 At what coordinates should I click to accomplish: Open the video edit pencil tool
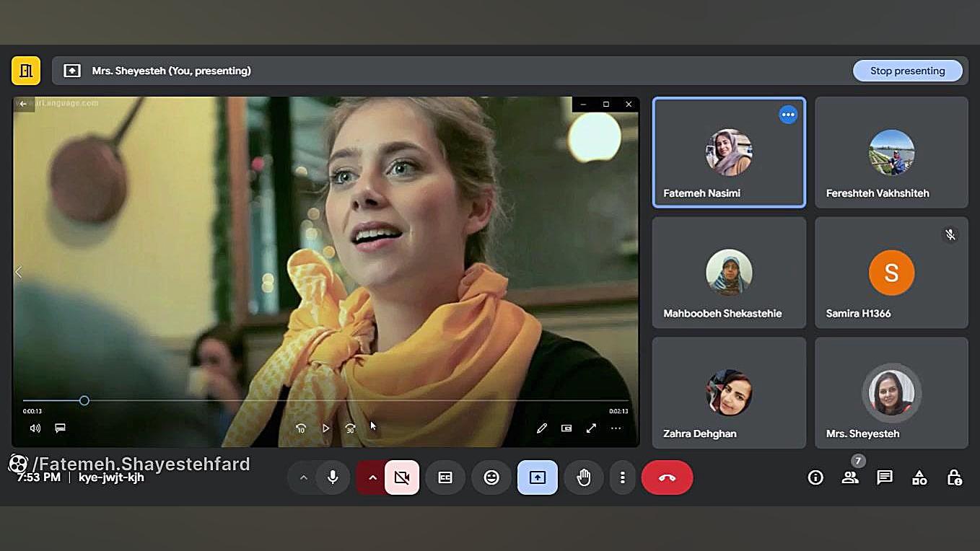542,428
